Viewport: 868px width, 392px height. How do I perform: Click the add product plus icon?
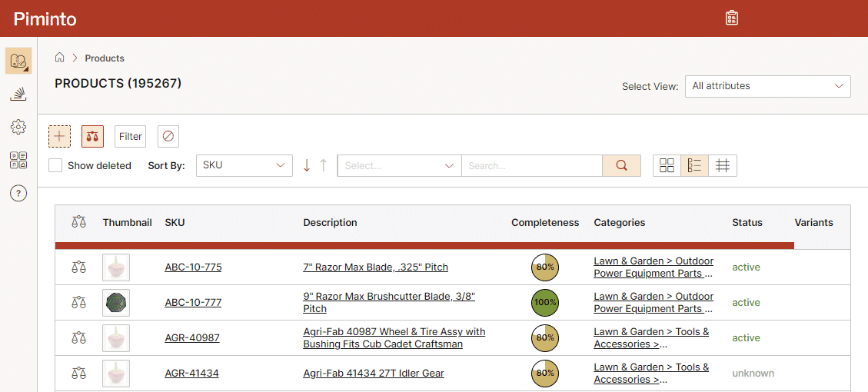point(59,136)
